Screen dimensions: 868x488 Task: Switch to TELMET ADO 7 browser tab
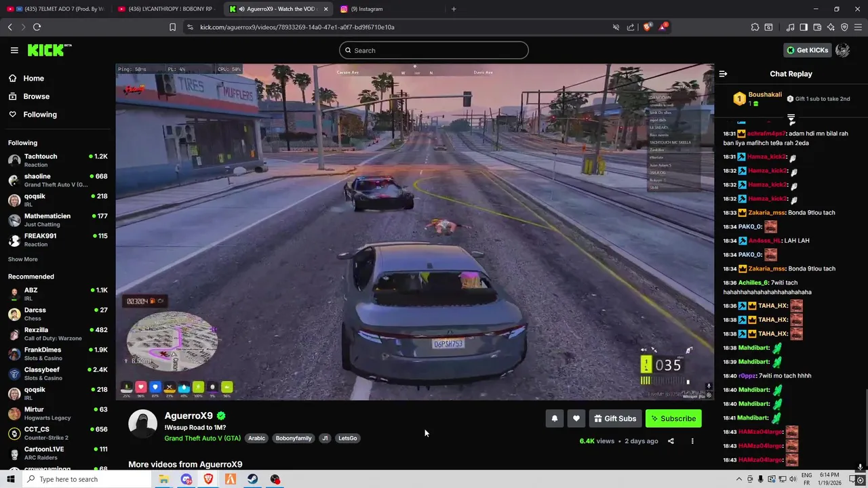(56, 9)
